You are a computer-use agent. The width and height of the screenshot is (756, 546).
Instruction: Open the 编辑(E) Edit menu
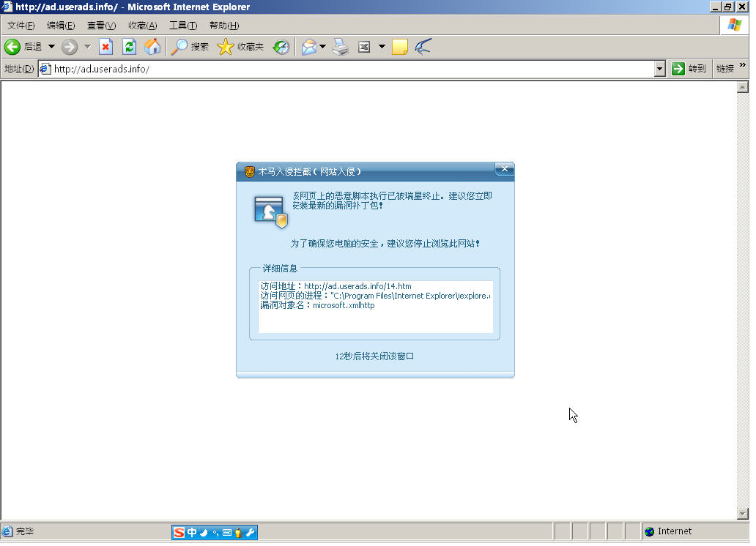click(61, 26)
